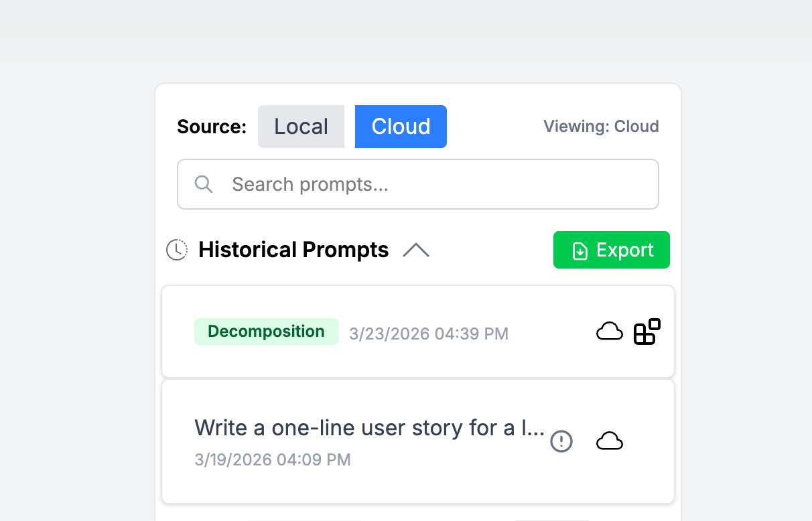This screenshot has width=812, height=521.
Task: Click the blocks icon beside Decomposition
Action: pyautogui.click(x=647, y=331)
